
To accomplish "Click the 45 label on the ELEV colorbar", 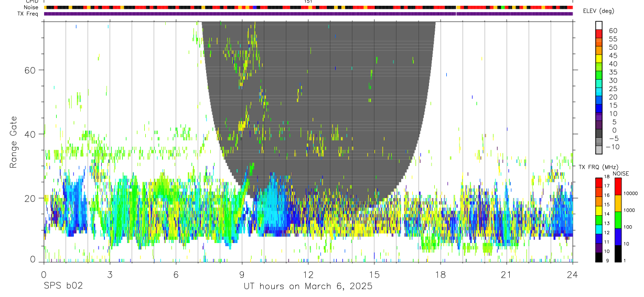I will (x=613, y=56).
